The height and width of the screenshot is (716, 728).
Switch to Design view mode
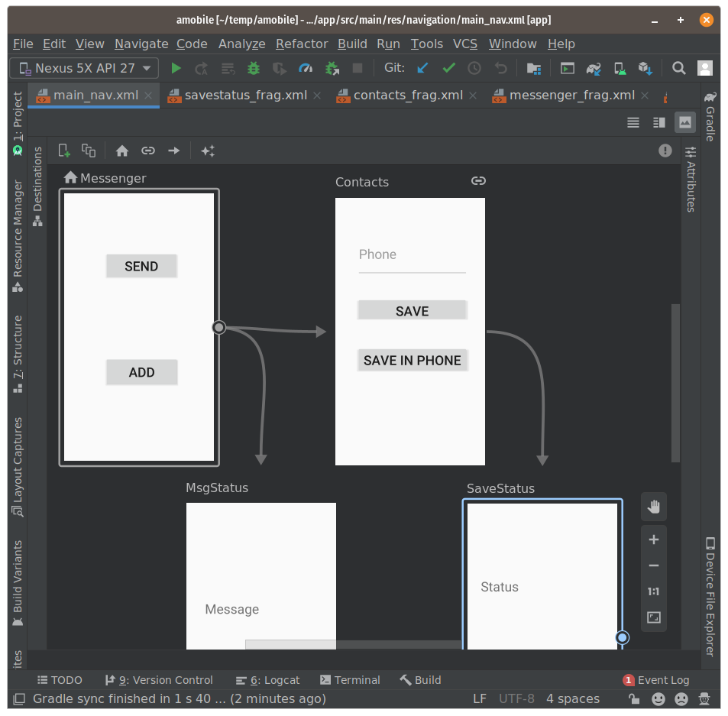[684, 122]
